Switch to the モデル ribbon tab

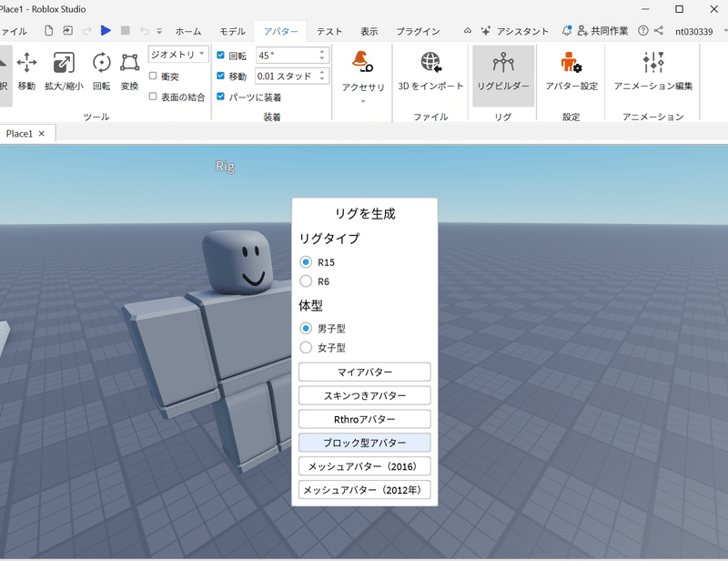click(x=232, y=30)
